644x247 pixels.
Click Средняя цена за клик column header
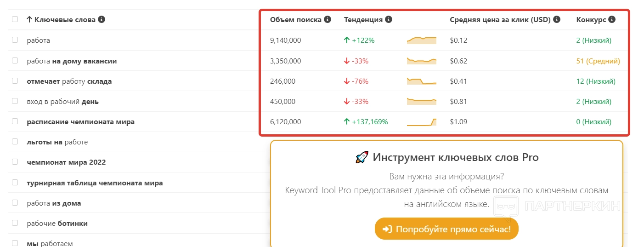point(500,19)
